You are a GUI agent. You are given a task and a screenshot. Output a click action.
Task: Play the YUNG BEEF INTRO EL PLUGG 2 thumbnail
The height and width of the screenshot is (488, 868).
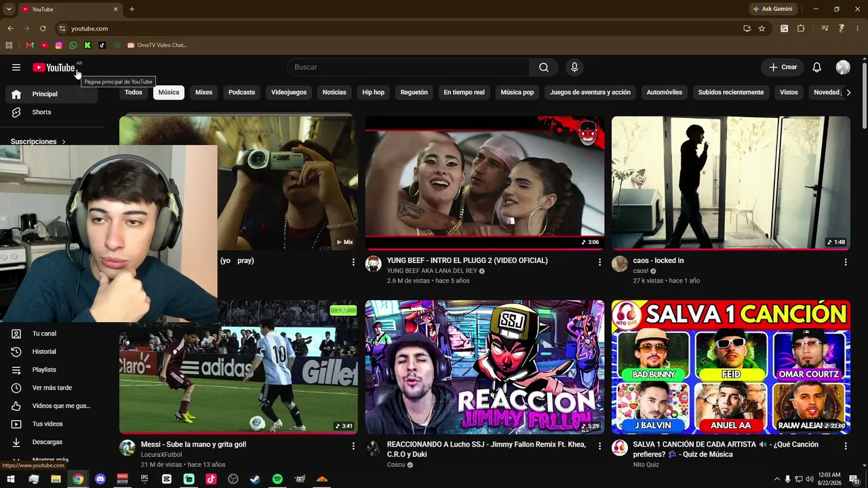coord(485,182)
